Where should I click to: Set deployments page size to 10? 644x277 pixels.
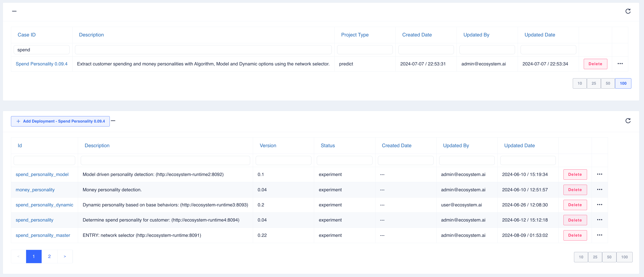(x=581, y=257)
